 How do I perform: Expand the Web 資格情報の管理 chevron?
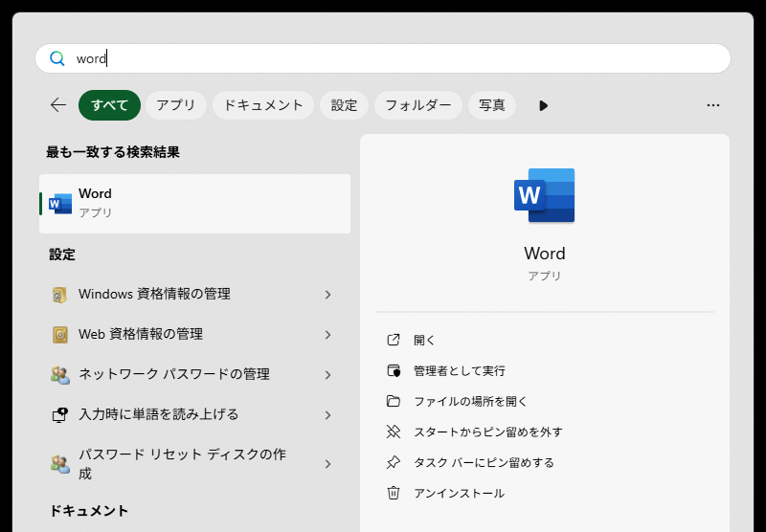click(x=327, y=335)
